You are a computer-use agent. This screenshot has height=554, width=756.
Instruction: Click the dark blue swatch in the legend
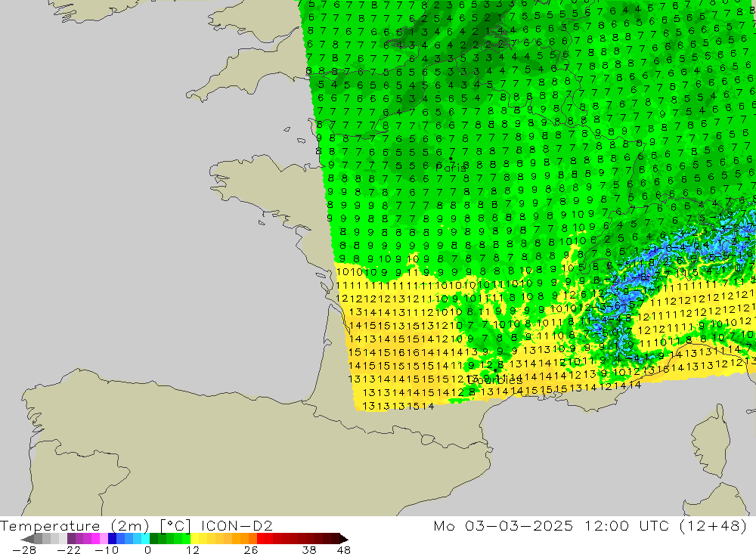pos(112,539)
